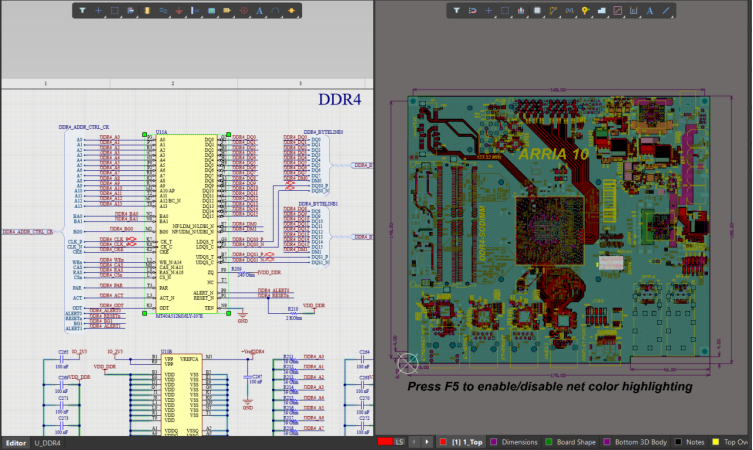This screenshot has height=450, width=753.
Task: Select the [1] 1_Top layer tab
Action: tap(467, 441)
